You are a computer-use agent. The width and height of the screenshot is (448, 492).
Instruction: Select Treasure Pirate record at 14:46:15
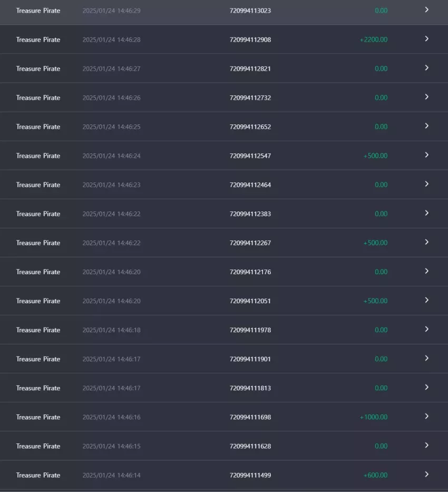coord(224,446)
